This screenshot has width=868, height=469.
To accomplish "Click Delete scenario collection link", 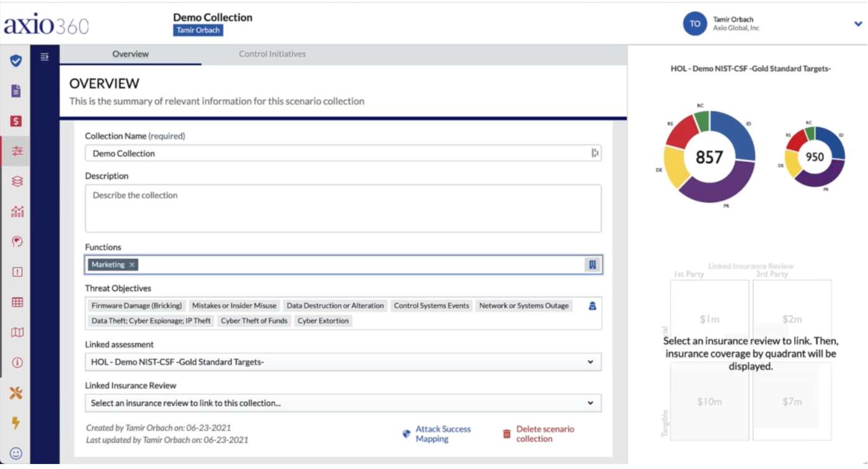I will [545, 434].
